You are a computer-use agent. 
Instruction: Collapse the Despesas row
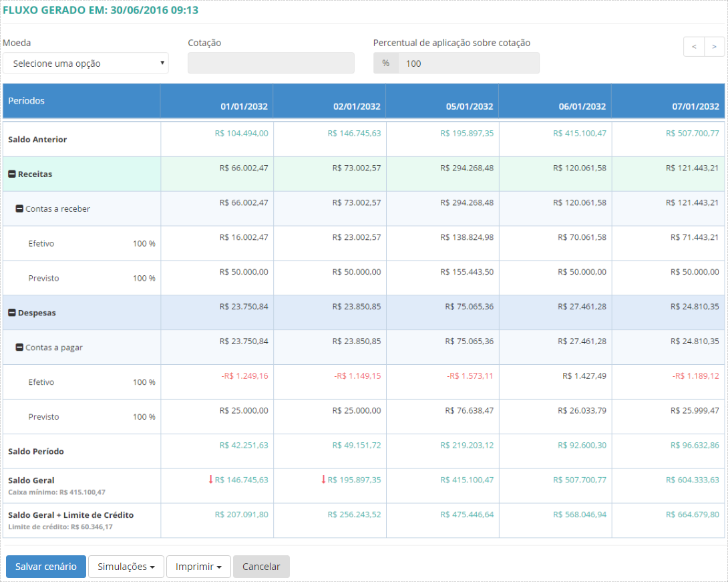(x=12, y=313)
